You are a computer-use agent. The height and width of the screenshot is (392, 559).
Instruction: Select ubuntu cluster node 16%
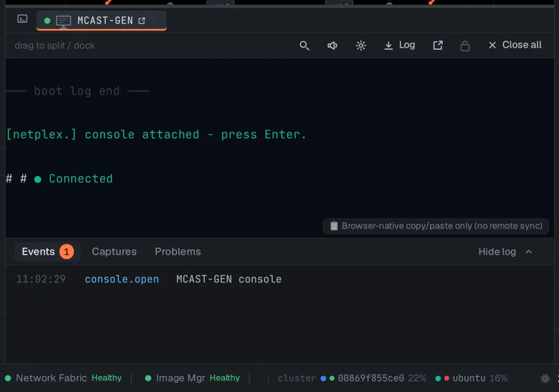471,378
